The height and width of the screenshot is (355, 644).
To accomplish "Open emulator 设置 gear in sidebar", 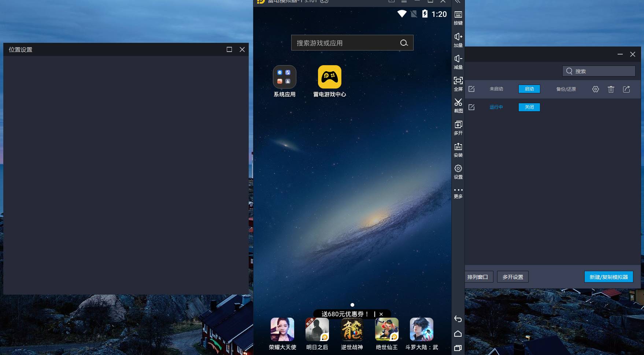I will (x=458, y=172).
